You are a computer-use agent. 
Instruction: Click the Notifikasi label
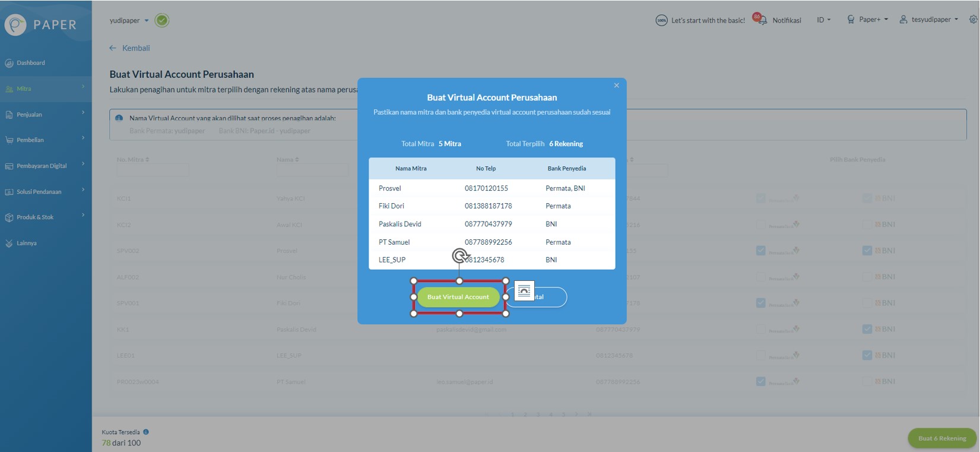pyautogui.click(x=786, y=20)
